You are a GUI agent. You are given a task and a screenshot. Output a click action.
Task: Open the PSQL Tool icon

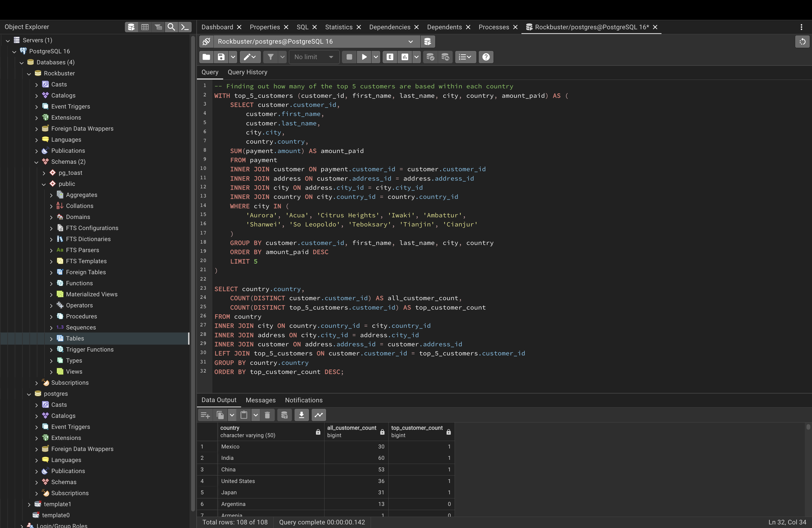click(185, 27)
